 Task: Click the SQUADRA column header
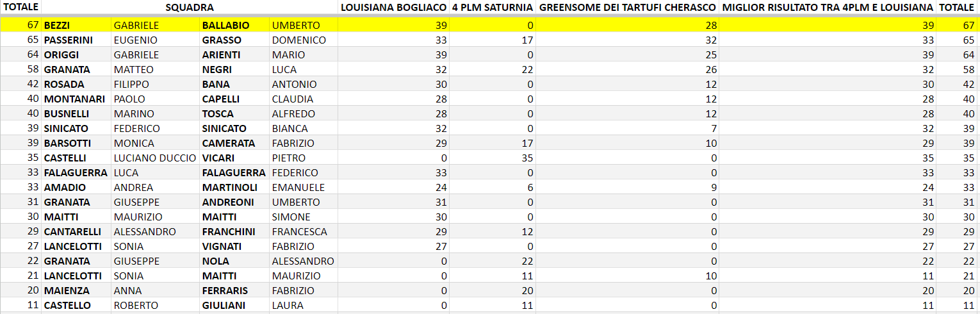[x=189, y=7]
